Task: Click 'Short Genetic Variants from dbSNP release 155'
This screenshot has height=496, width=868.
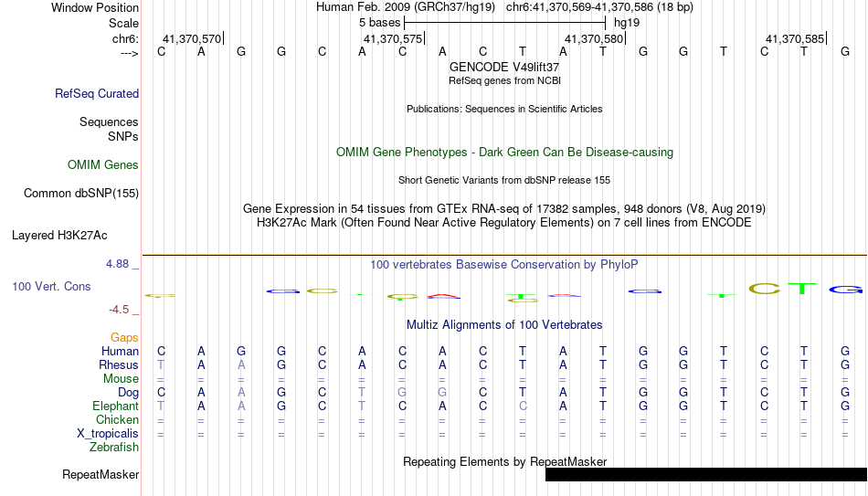Action: tap(504, 181)
